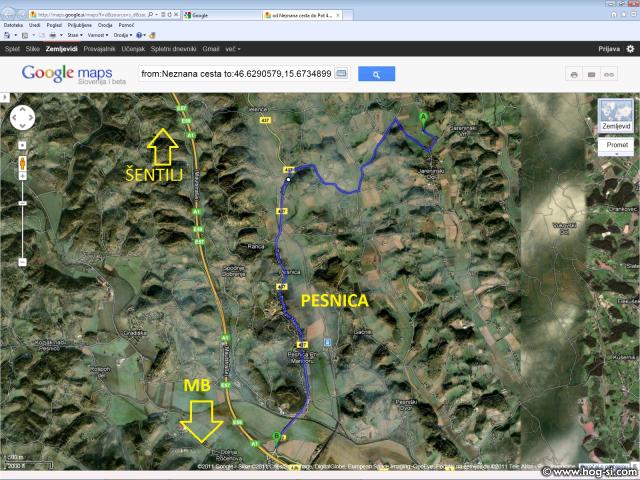Open the settings gear icon
640x480 pixels.
(x=630, y=48)
